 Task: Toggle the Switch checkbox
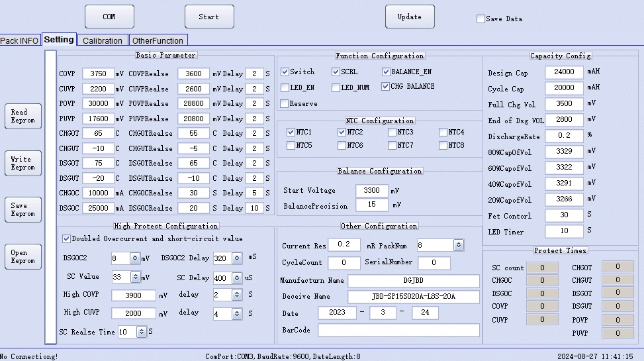pos(285,72)
